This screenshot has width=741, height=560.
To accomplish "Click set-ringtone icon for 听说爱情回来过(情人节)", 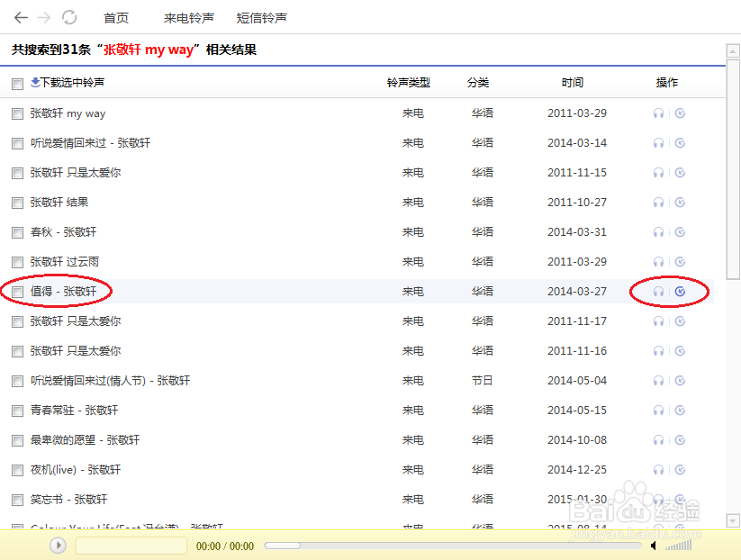I will [680, 381].
